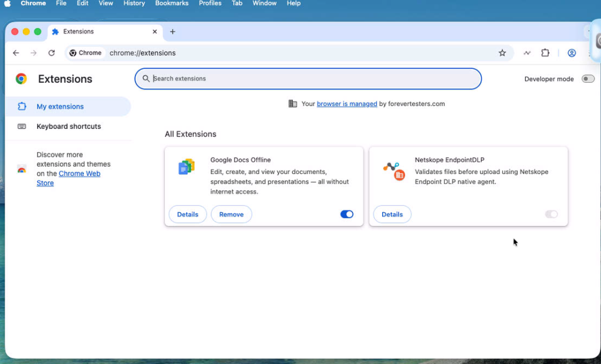Go back to previous page

(16, 53)
